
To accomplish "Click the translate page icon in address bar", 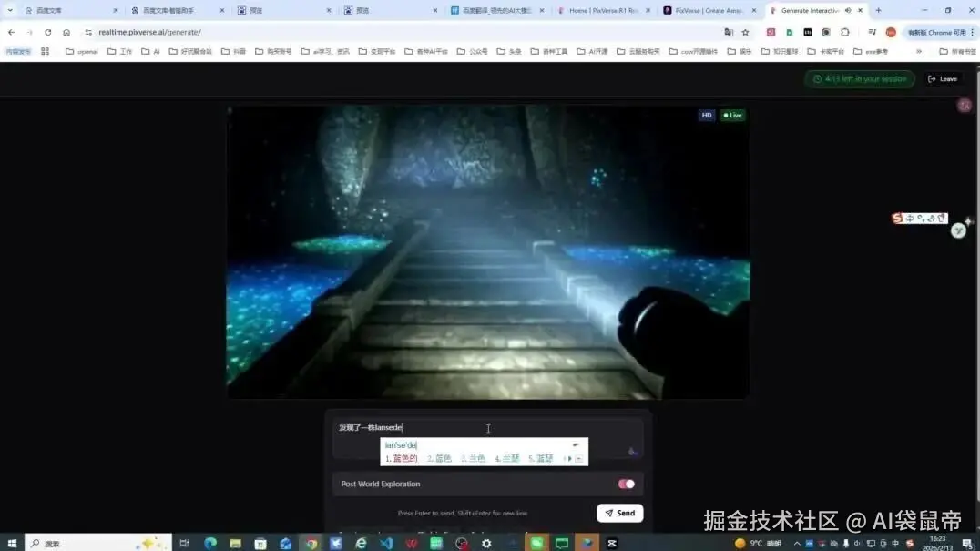I will (x=728, y=32).
